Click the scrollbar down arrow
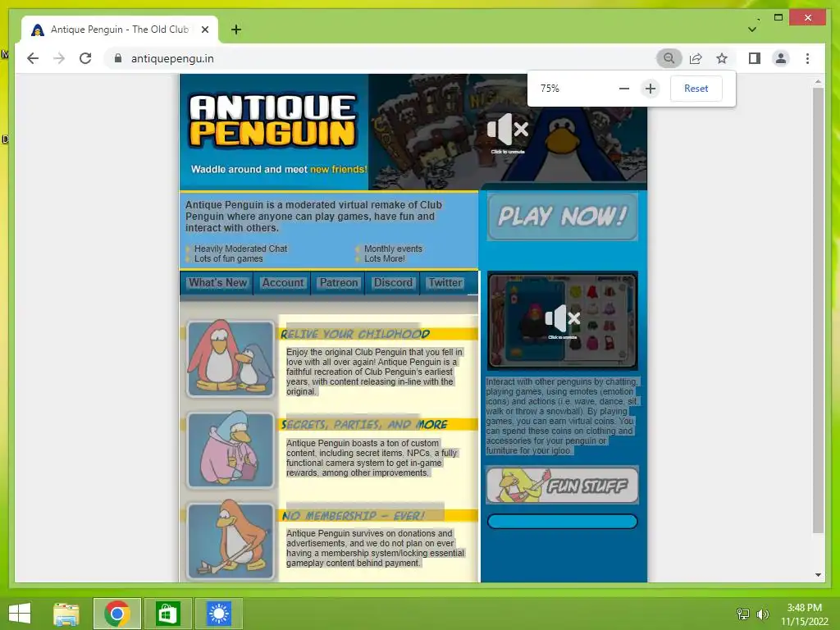The image size is (840, 630). click(x=818, y=575)
